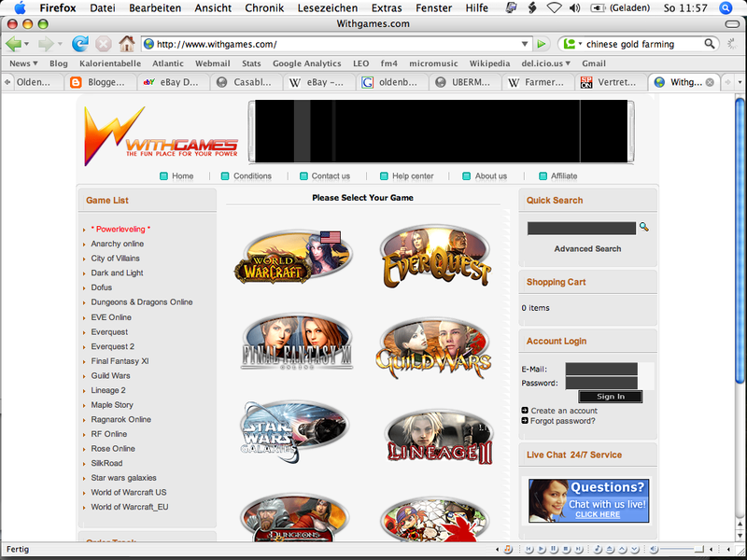Click the Google Analytics bookmark
The height and width of the screenshot is (560, 747).
[x=306, y=63]
